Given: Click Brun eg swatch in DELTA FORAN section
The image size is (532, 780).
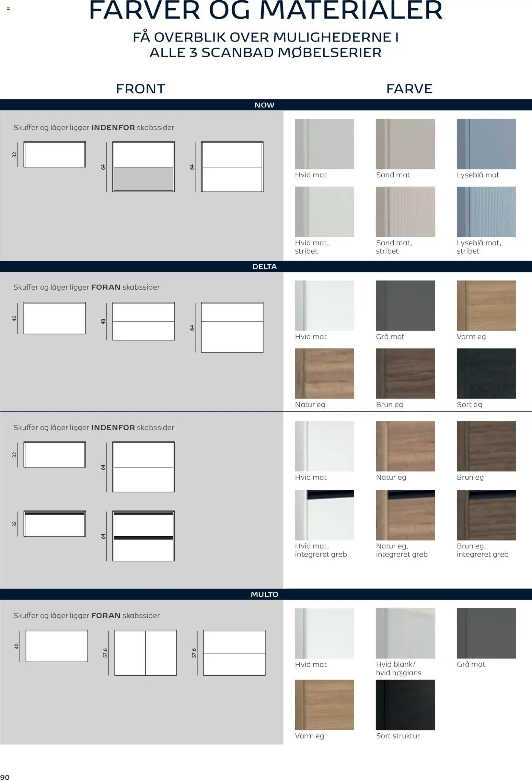Looking at the screenshot, I should point(405,374).
